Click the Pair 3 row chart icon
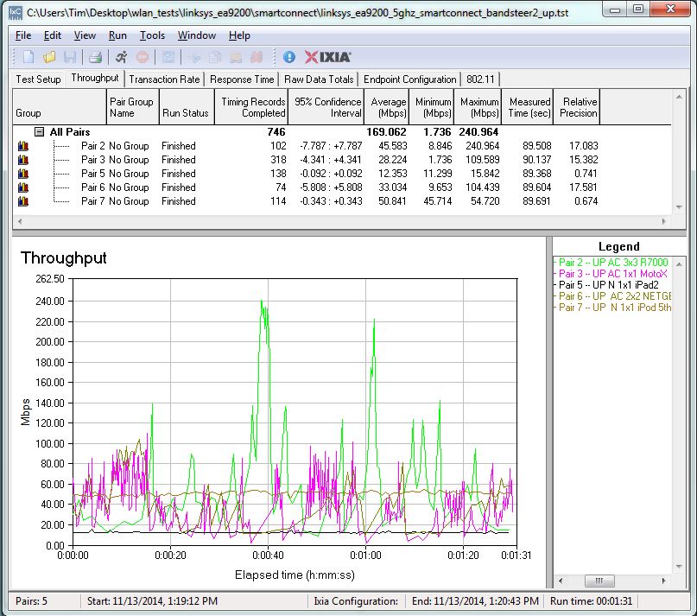This screenshot has width=697, height=616. (x=23, y=160)
